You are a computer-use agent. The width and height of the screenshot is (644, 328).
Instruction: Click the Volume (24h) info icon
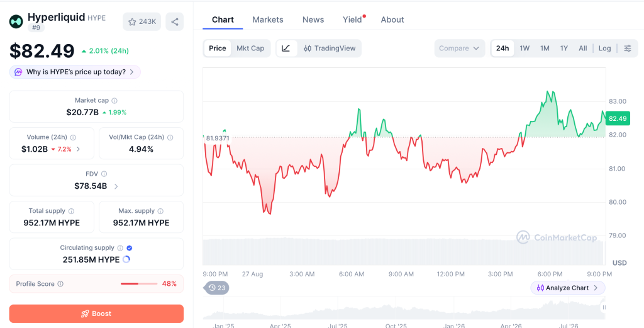pos(73,137)
